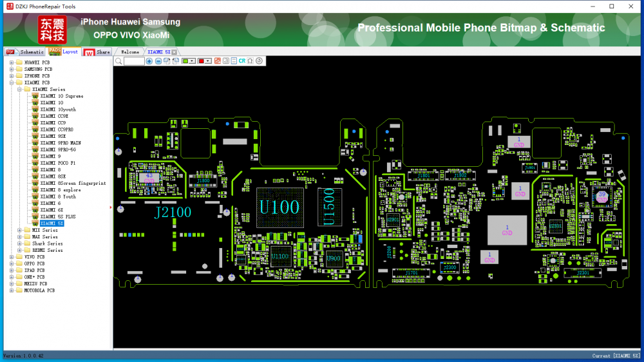644x362 pixels.
Task: Switch to the Welcome tab
Action: (129, 52)
